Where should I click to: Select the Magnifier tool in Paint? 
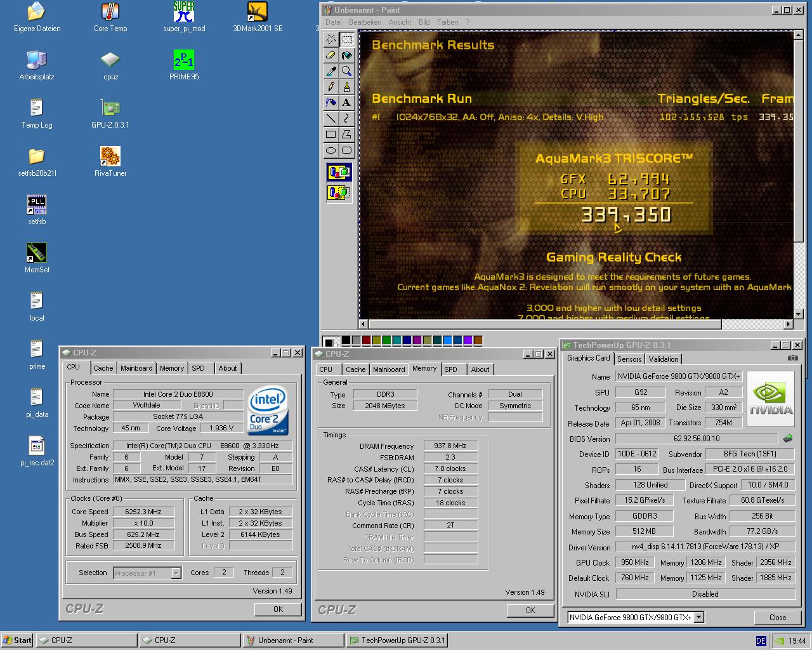coord(346,71)
